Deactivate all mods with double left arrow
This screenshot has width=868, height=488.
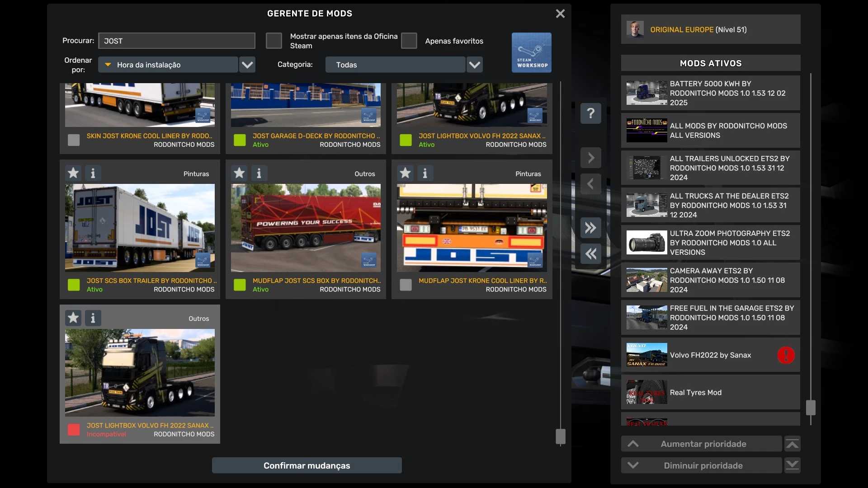pyautogui.click(x=591, y=254)
